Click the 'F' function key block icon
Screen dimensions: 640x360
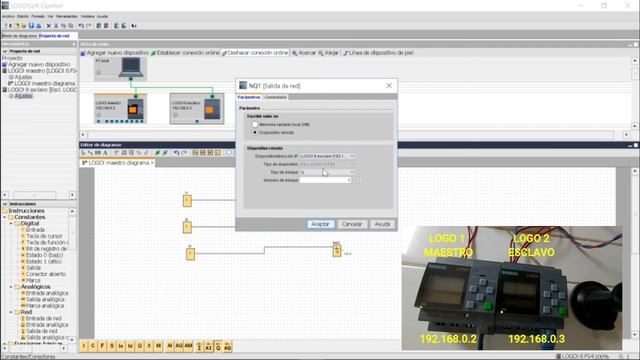point(102,346)
